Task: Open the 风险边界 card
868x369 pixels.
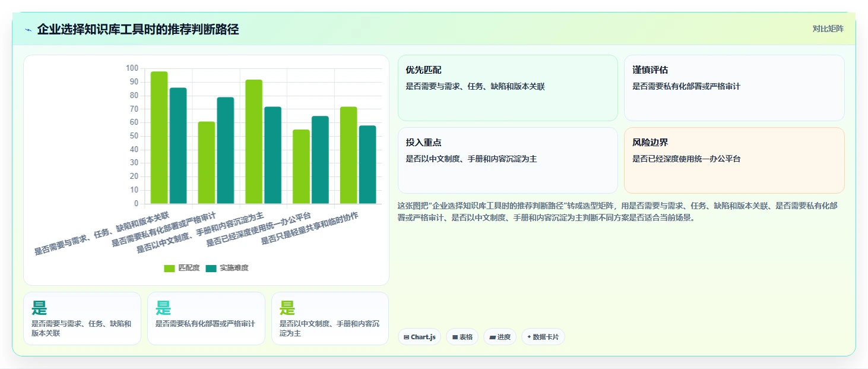Action: pyautogui.click(x=734, y=160)
